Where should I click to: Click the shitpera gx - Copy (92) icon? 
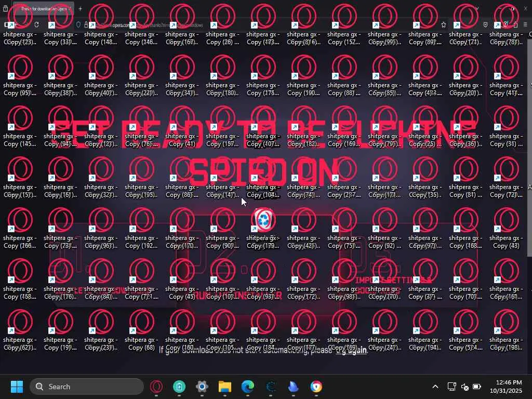pos(384,228)
